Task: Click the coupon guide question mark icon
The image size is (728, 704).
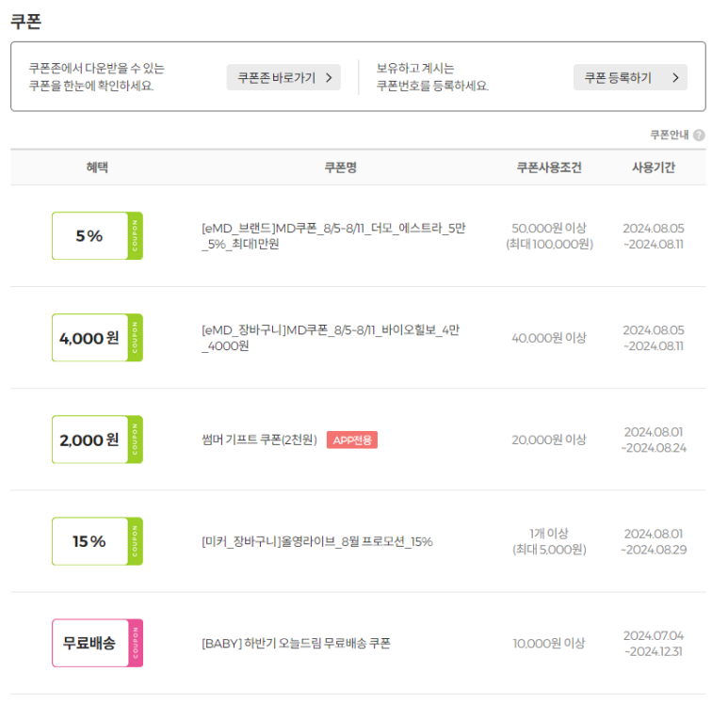Action: (699, 135)
